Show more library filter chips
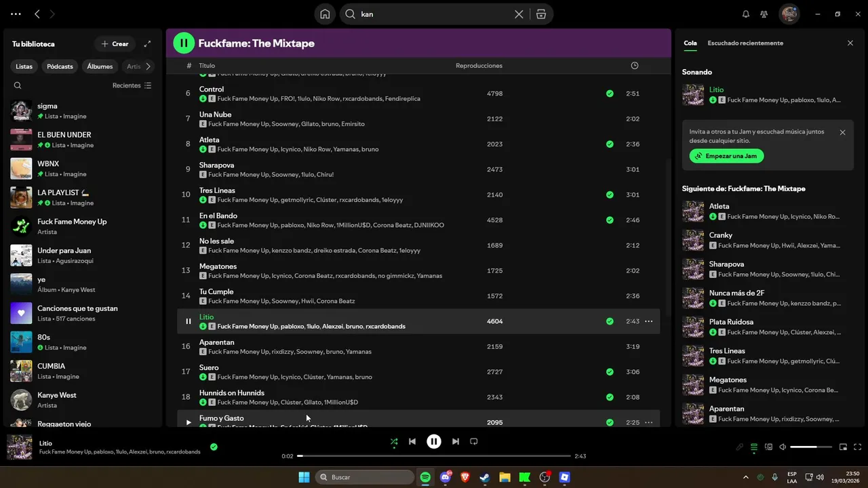 tap(148, 66)
